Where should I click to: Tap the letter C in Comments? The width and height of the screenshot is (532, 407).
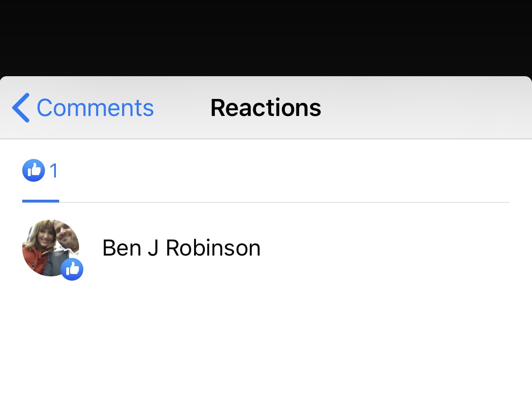coord(45,108)
